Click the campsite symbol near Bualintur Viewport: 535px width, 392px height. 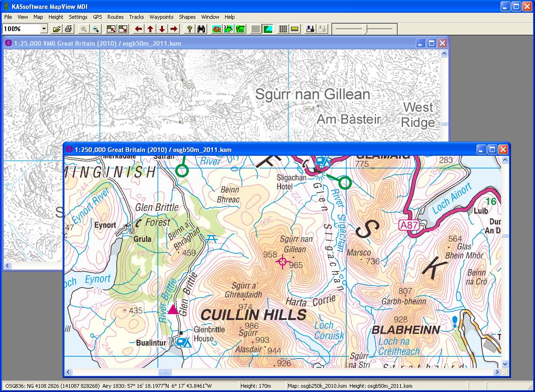click(x=184, y=342)
